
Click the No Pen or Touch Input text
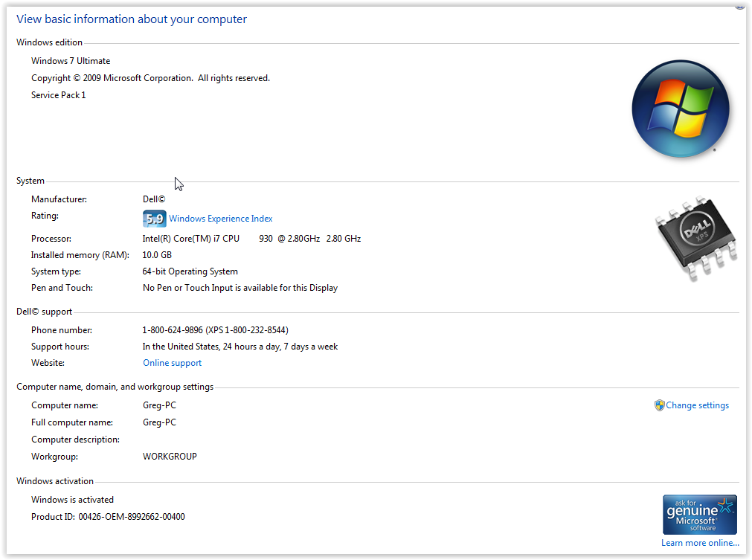[x=240, y=288]
